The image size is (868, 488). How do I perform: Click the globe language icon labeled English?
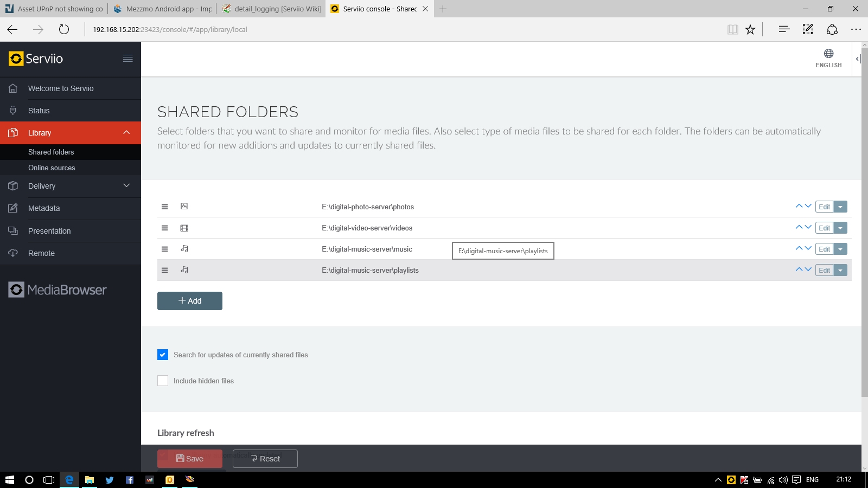point(828,54)
